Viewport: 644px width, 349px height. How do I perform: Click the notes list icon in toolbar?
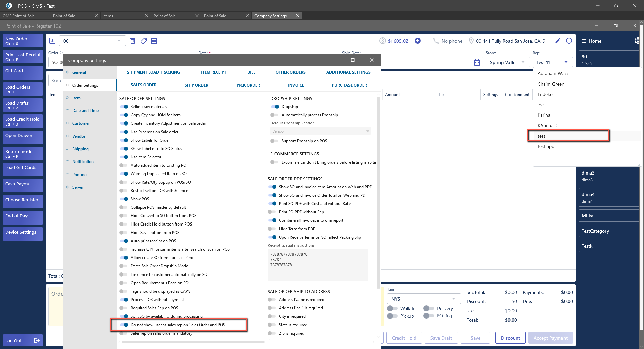154,41
